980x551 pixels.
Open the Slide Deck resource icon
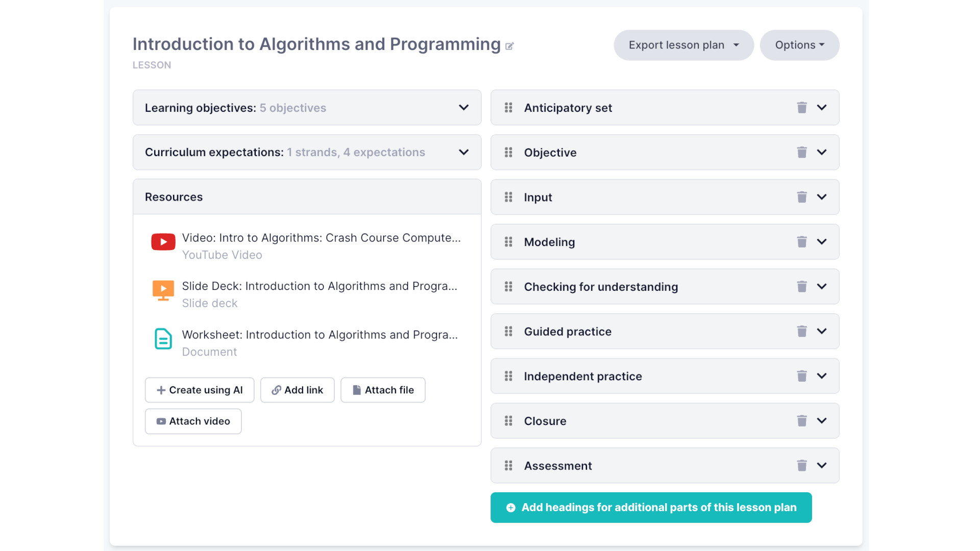click(163, 290)
